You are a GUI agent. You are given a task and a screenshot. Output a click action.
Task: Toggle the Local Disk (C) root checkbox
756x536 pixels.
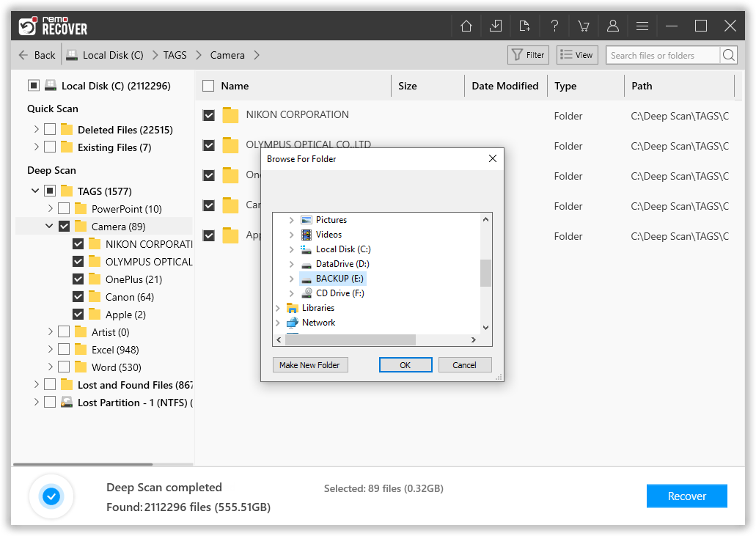(x=33, y=86)
